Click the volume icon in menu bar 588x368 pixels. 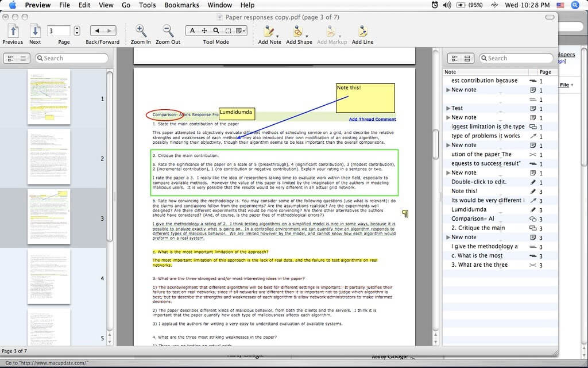point(447,5)
